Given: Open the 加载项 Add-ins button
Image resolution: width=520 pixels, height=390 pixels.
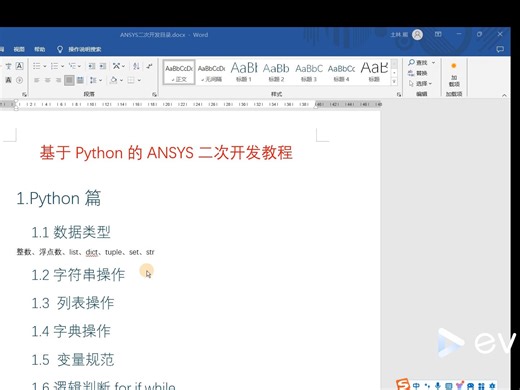Looking at the screenshot, I should pyautogui.click(x=454, y=76).
